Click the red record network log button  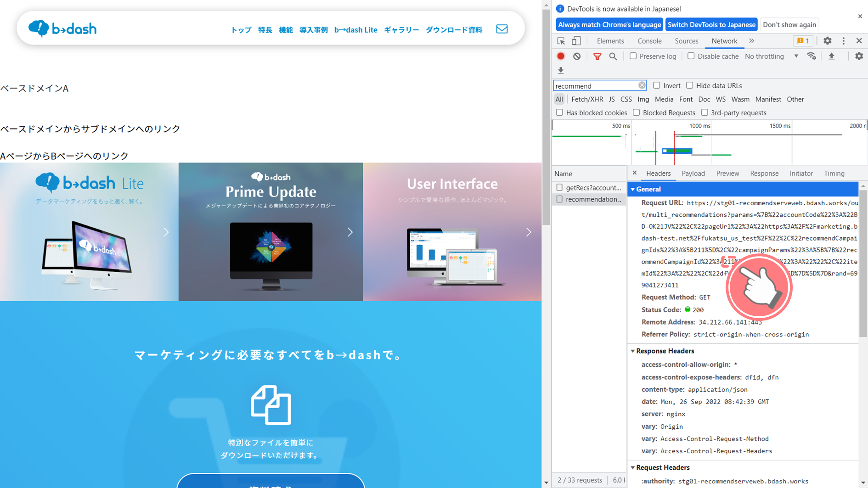pos(561,56)
